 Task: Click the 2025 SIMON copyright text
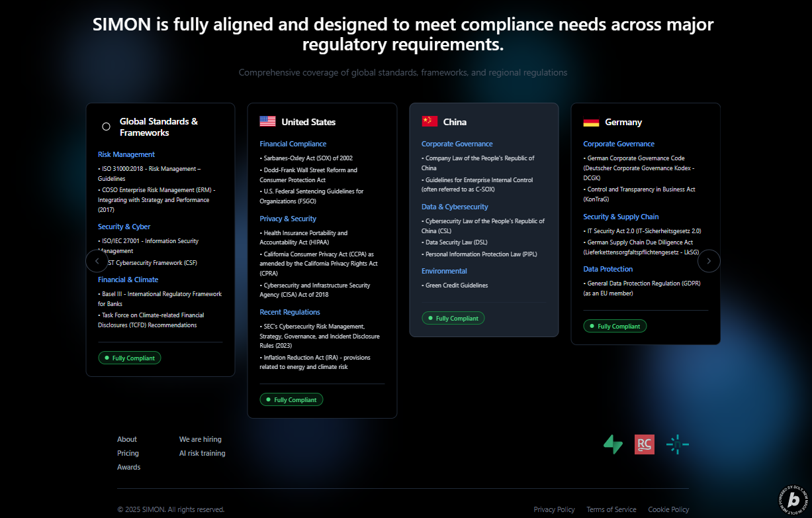tap(171, 509)
